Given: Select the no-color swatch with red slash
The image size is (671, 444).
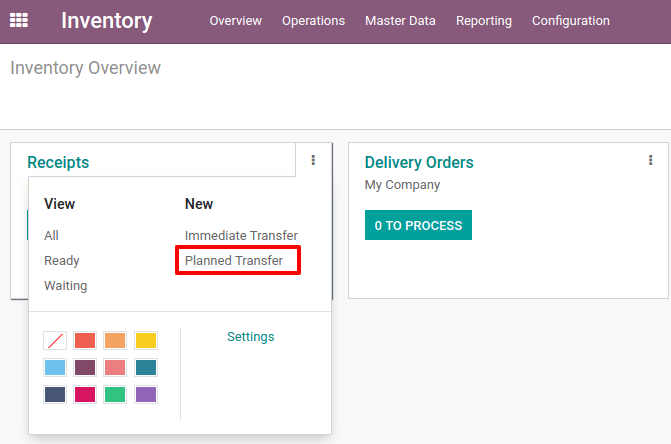Looking at the screenshot, I should (x=55, y=340).
